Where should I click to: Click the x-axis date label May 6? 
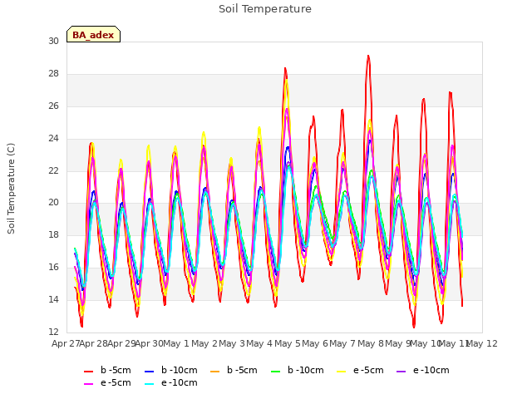pos(315,344)
